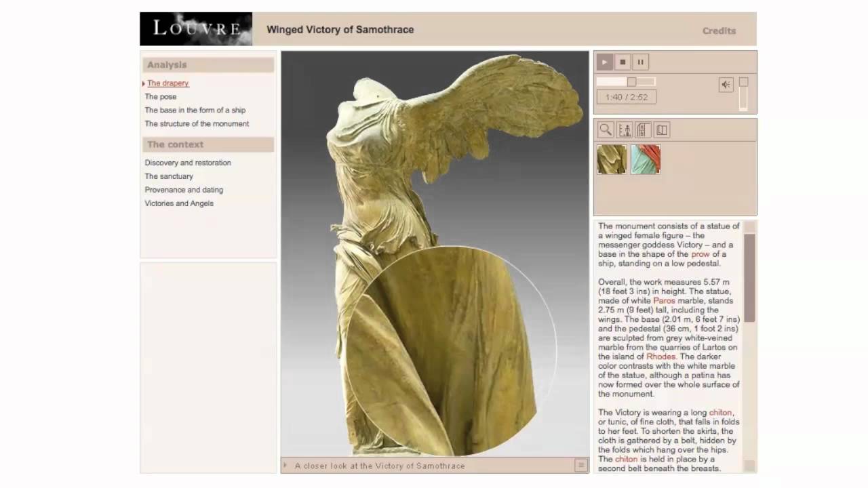Click the circular magnifier lens on the statue
This screenshot has width=868, height=488.
(x=452, y=351)
